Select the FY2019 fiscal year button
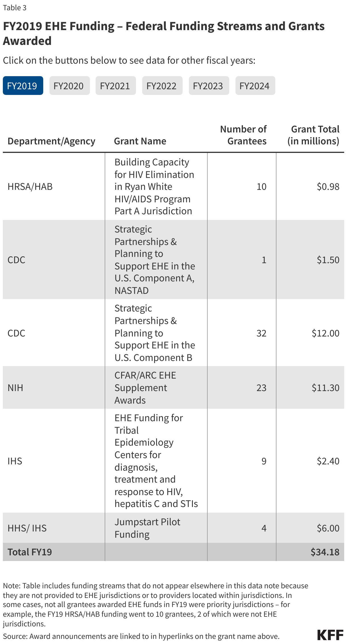 (23, 86)
